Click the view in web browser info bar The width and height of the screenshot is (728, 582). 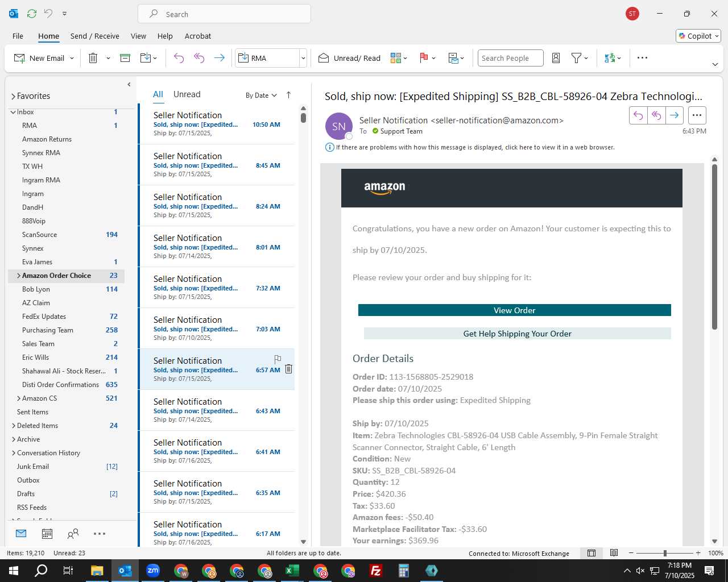click(470, 147)
